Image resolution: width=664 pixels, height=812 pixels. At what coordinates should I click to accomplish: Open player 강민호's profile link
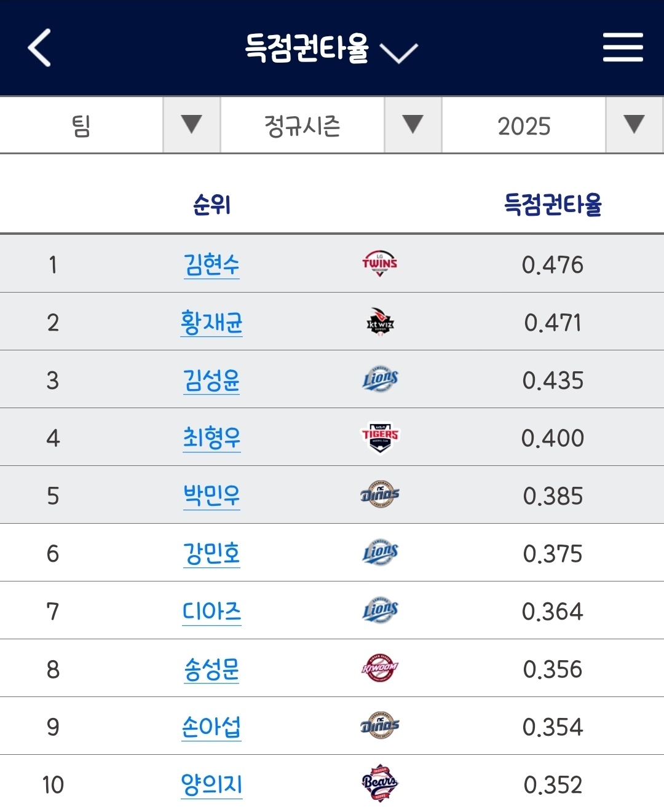click(211, 554)
